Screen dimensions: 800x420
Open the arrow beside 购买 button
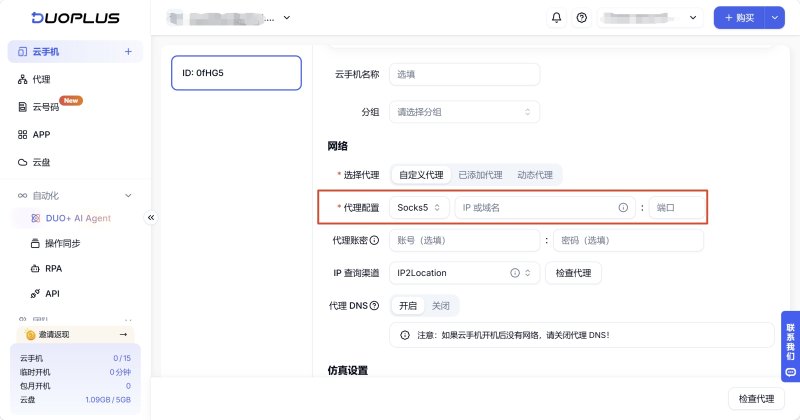coord(774,18)
